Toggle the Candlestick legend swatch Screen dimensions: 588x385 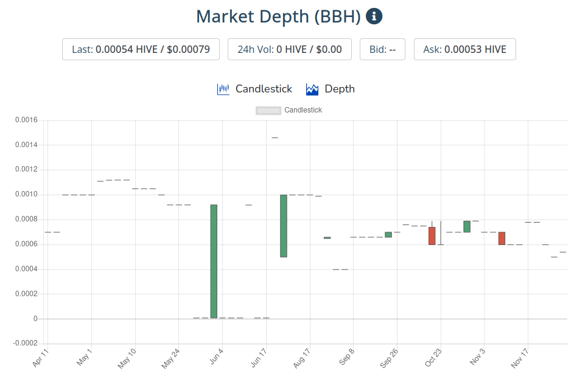[268, 111]
